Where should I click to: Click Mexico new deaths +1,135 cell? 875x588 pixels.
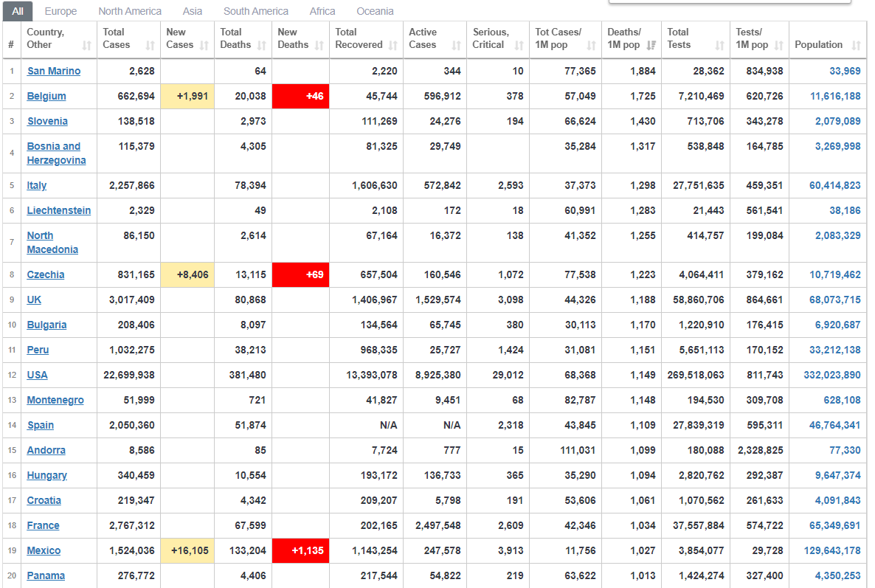[x=301, y=550]
